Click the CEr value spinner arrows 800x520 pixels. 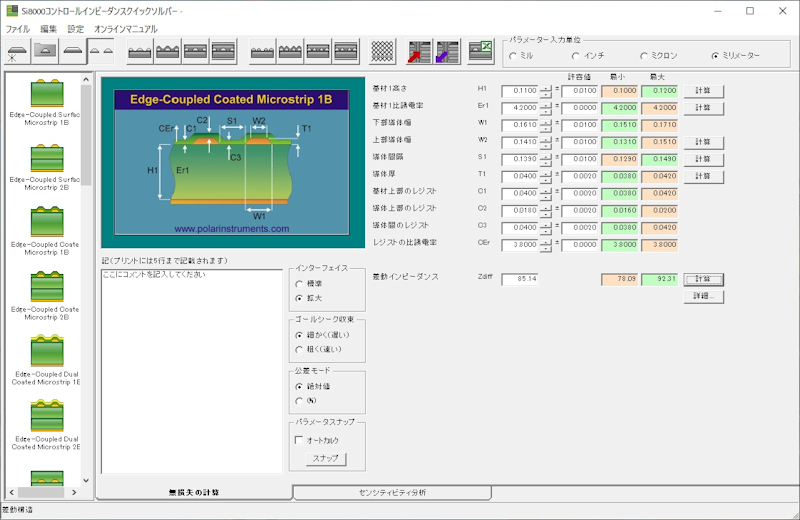coord(545,244)
